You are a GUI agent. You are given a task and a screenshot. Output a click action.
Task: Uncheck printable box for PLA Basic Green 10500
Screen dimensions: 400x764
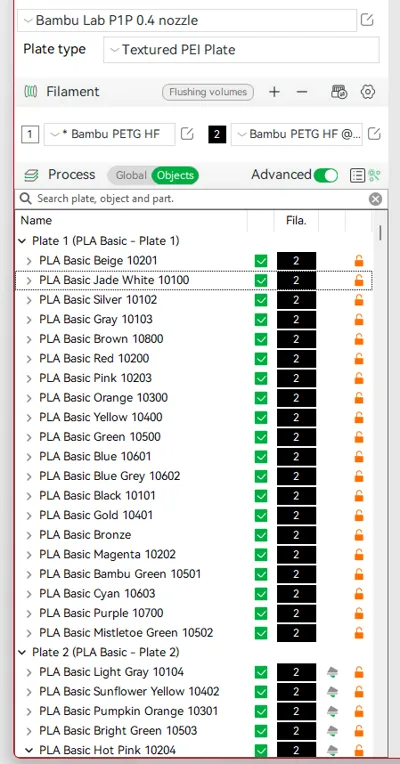261,437
